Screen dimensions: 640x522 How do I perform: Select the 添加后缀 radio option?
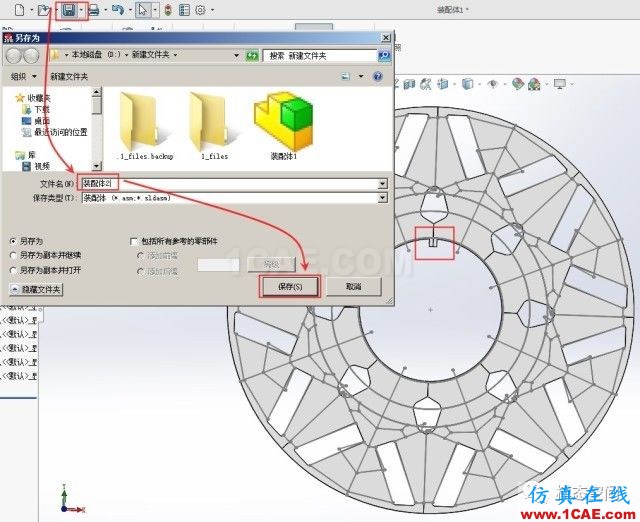(x=141, y=271)
